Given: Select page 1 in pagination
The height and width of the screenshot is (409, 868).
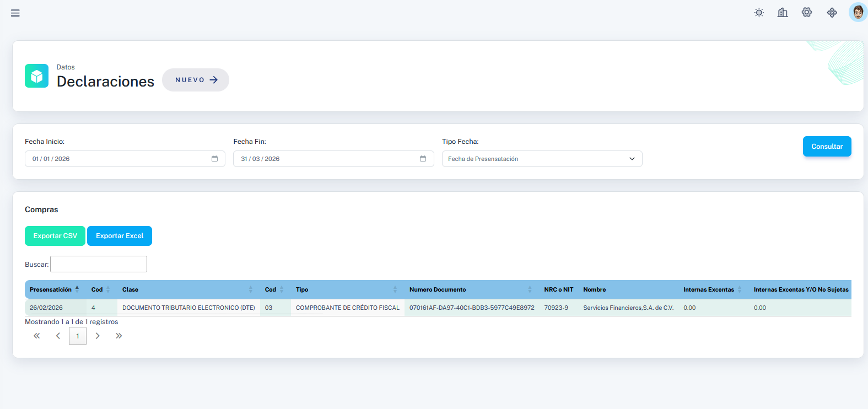Looking at the screenshot, I should point(78,336).
